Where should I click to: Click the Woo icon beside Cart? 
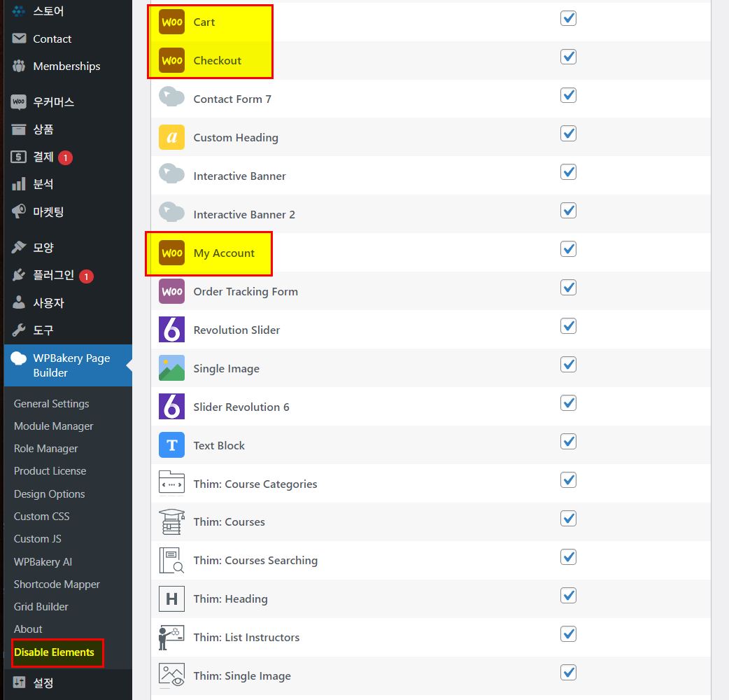[171, 22]
